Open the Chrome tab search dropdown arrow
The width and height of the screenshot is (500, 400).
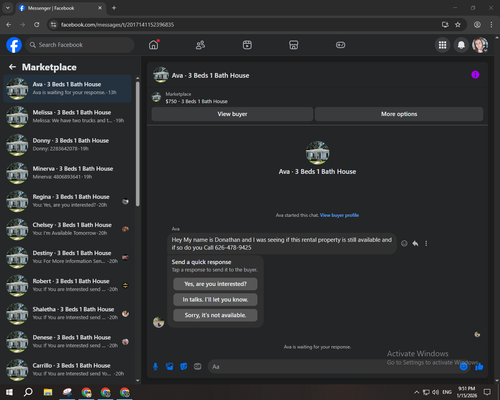click(x=8, y=8)
